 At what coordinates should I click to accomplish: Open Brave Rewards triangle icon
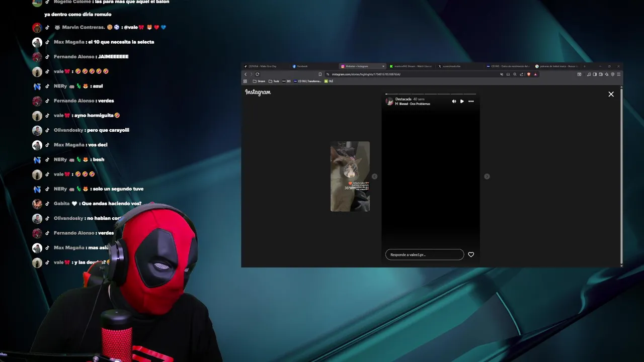[x=535, y=74]
